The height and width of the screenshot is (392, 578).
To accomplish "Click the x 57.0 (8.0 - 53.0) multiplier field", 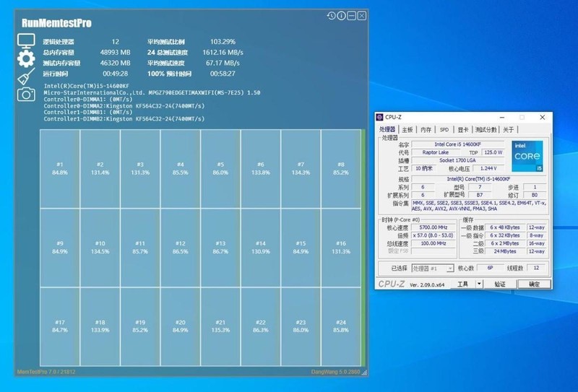I will (433, 235).
